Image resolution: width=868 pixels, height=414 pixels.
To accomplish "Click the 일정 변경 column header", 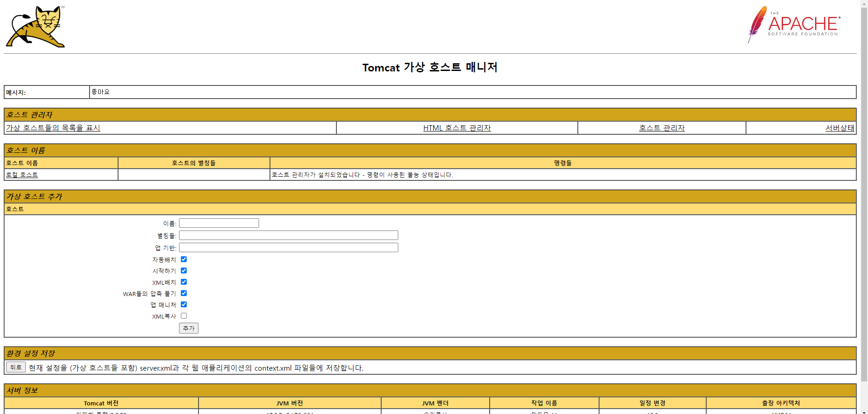I will click(x=652, y=403).
